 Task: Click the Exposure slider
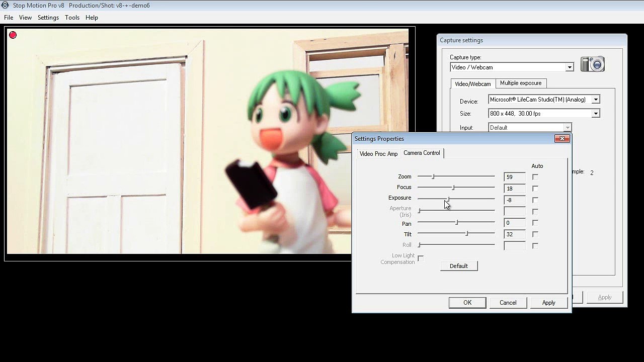(x=456, y=198)
